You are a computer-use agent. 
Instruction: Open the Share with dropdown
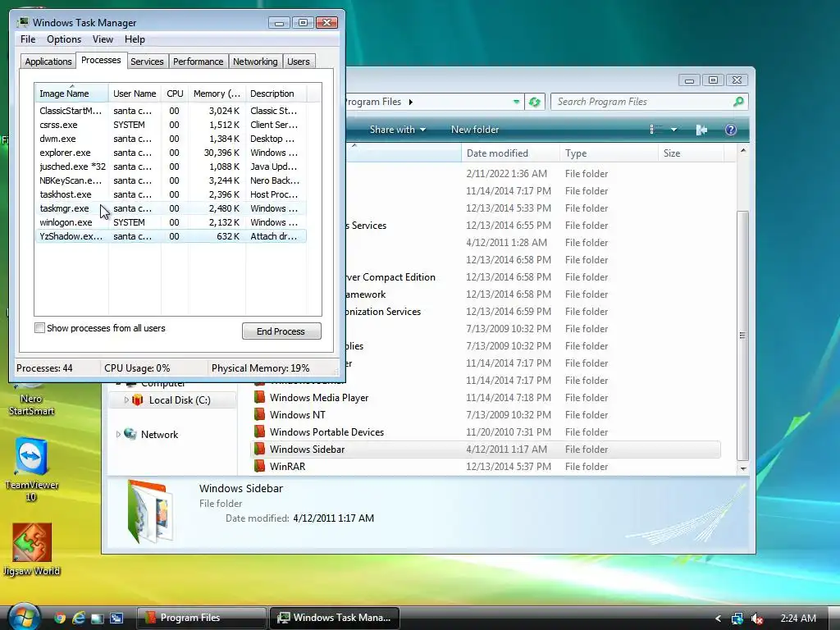click(x=398, y=130)
